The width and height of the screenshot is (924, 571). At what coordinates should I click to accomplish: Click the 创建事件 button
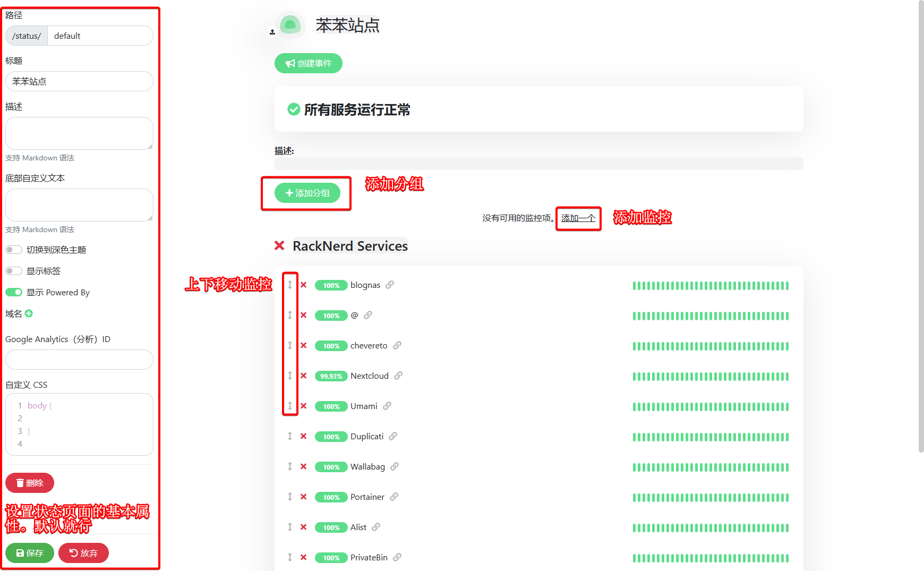309,63
